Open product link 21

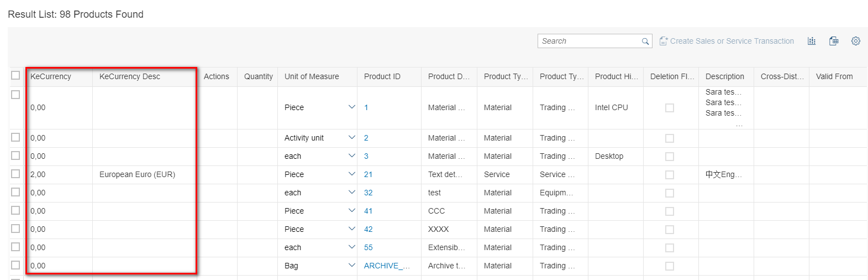(x=368, y=174)
